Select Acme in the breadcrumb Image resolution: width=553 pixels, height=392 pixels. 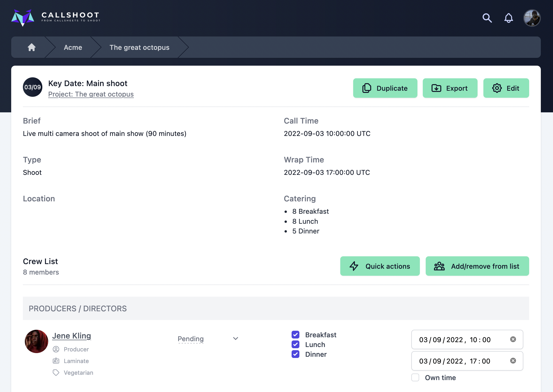(x=73, y=47)
